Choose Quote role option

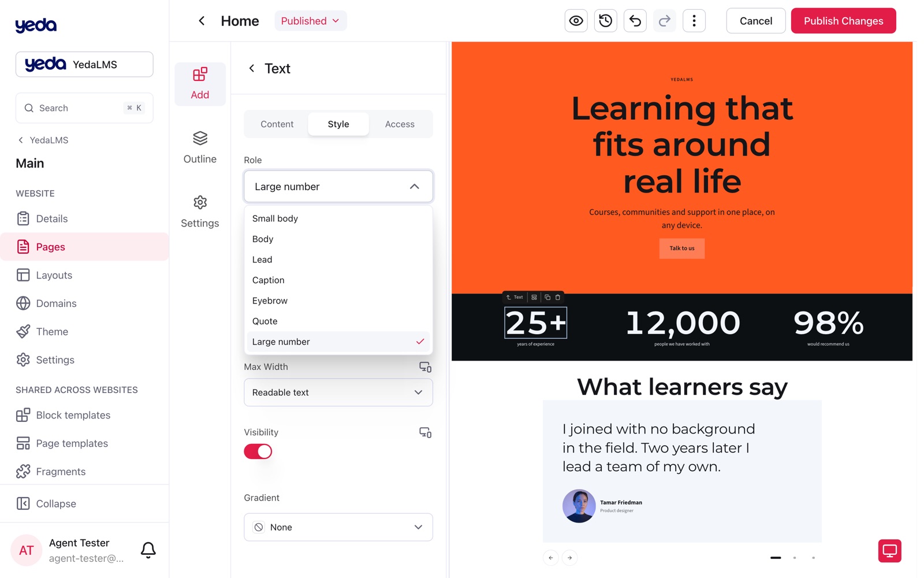coord(338,321)
